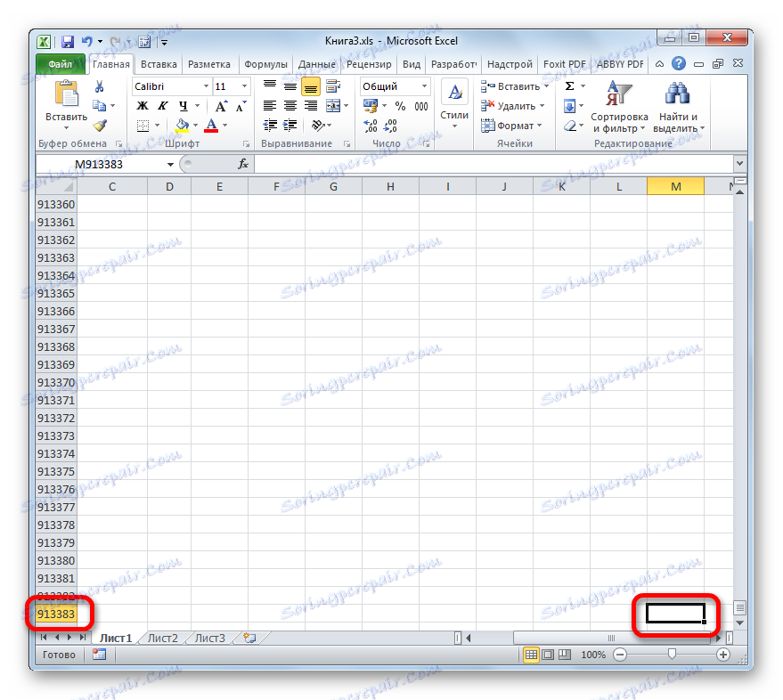Open Сортировка и фильтр dropdown
Screen dimensions: 783x700
[x=619, y=108]
